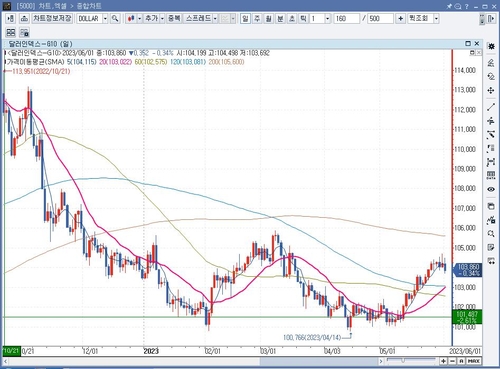Click the DATA table icon on right sidebar
The height and width of the screenshot is (369, 500).
pos(491,175)
